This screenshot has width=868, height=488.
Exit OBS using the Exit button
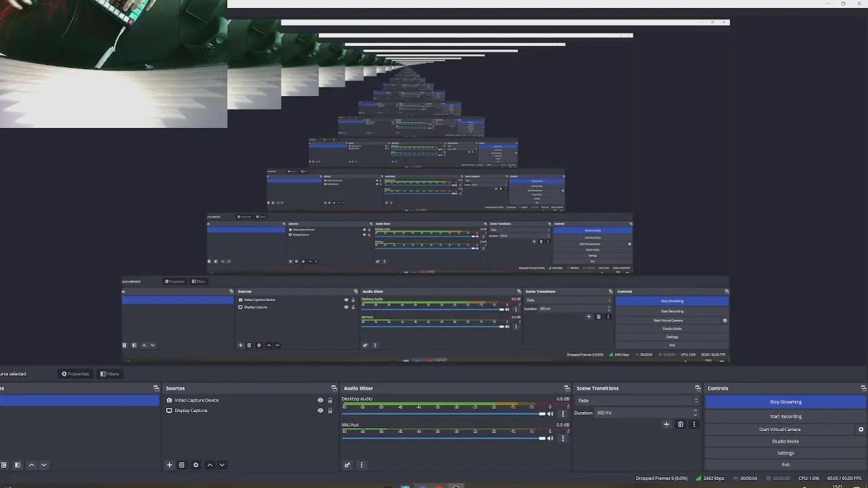(785, 464)
